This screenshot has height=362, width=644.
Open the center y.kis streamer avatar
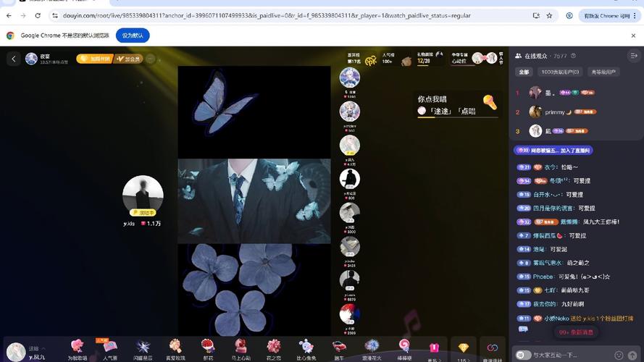143,195
